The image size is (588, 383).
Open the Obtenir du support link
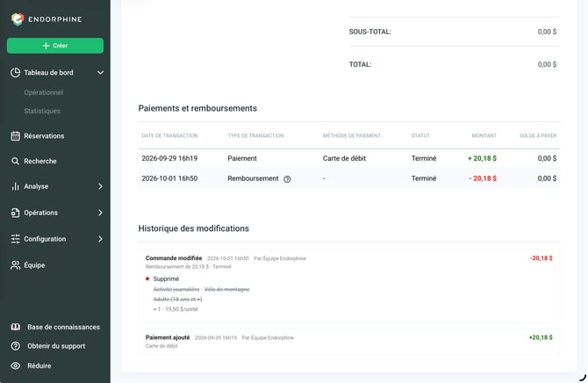(56, 346)
